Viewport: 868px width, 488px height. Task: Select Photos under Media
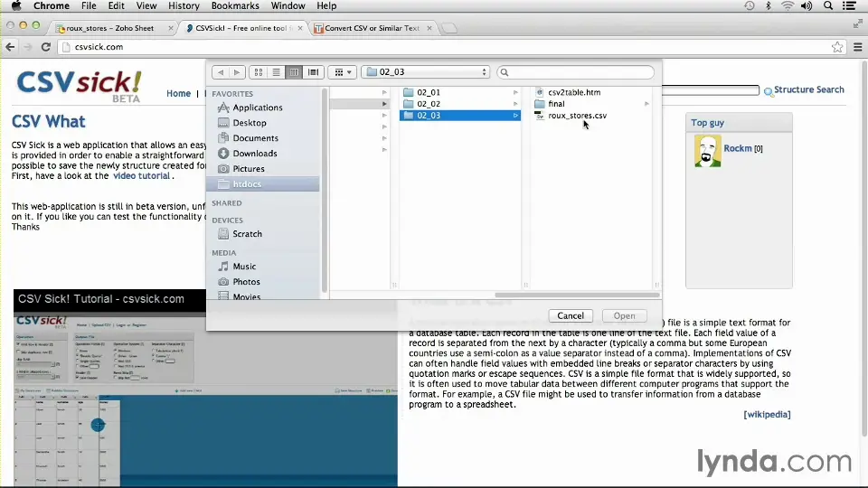click(246, 282)
